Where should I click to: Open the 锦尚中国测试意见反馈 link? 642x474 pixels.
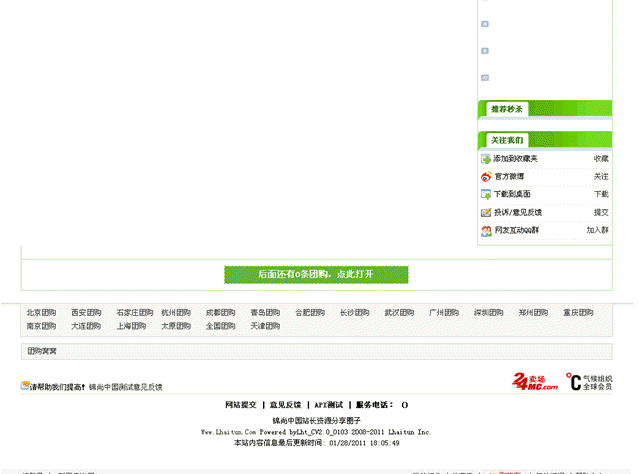click(x=125, y=387)
